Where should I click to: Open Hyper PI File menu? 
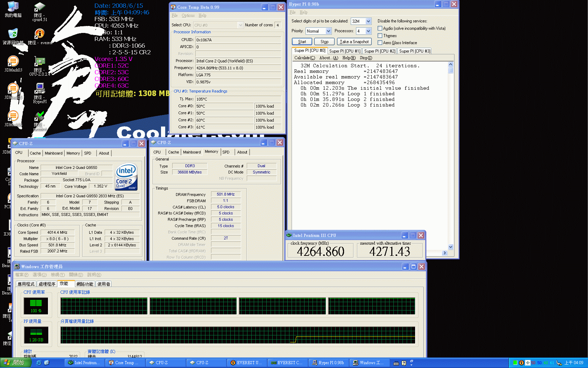click(x=293, y=12)
